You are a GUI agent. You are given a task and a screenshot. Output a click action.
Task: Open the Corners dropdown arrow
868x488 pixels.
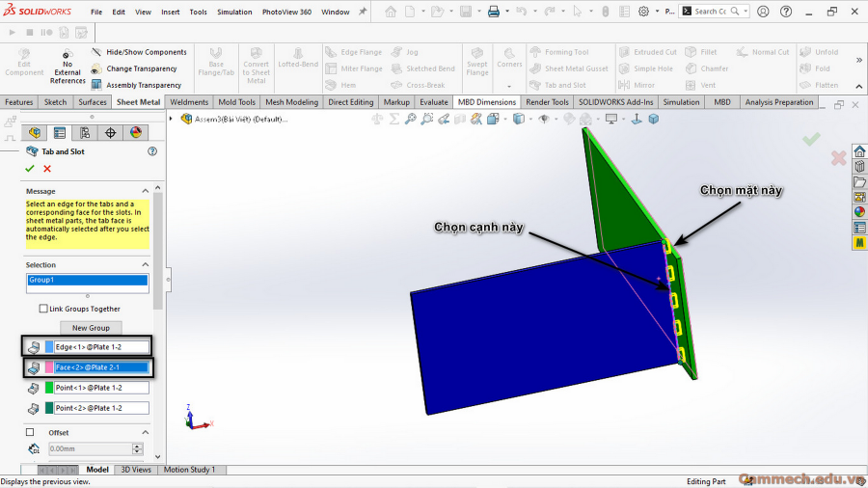(x=509, y=86)
